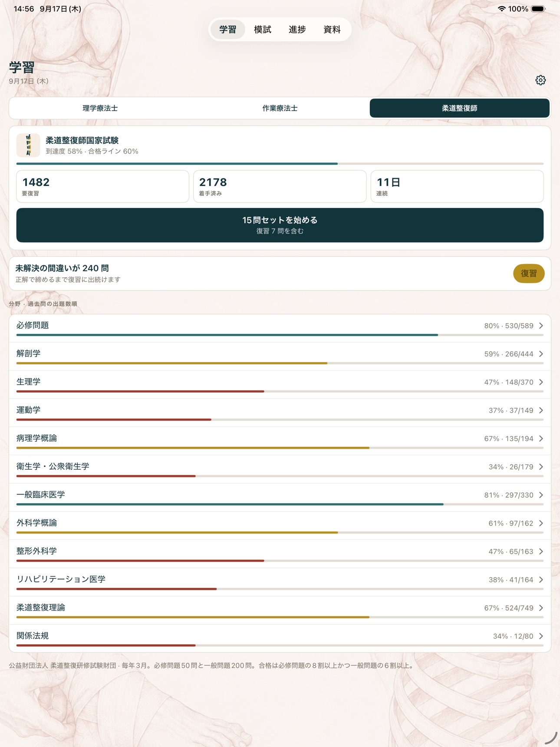Tap the status bar clock 14:56
Image resolution: width=560 pixels, height=747 pixels.
(24, 9)
